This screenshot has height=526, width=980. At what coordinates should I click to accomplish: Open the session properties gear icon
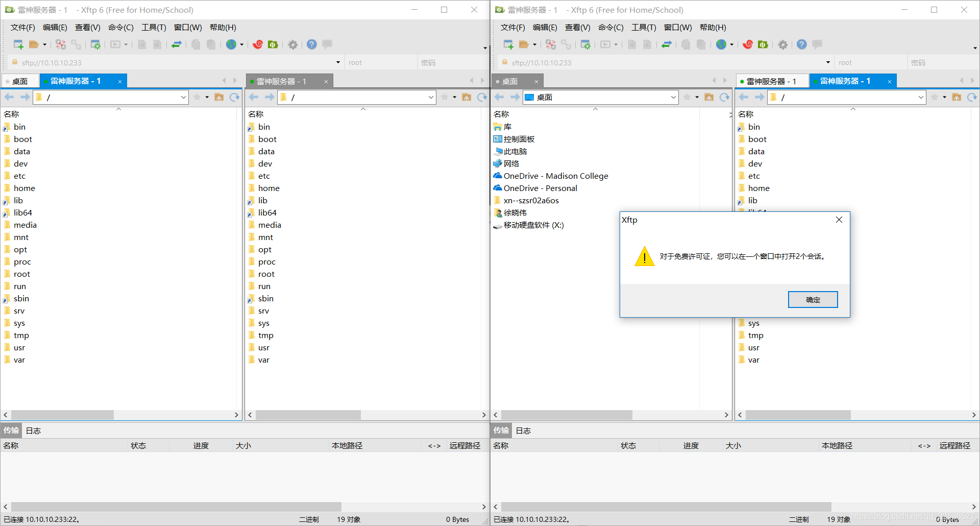pos(292,44)
